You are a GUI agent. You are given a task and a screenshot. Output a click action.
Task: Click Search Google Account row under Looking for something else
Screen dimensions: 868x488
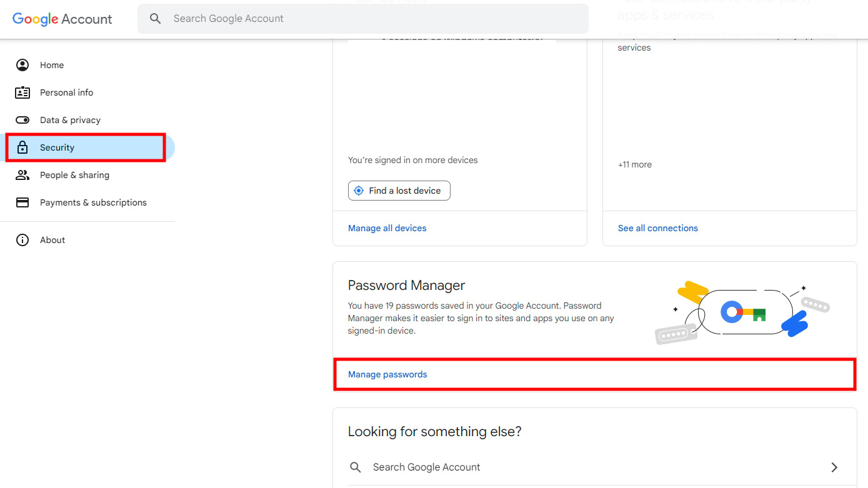point(427,467)
